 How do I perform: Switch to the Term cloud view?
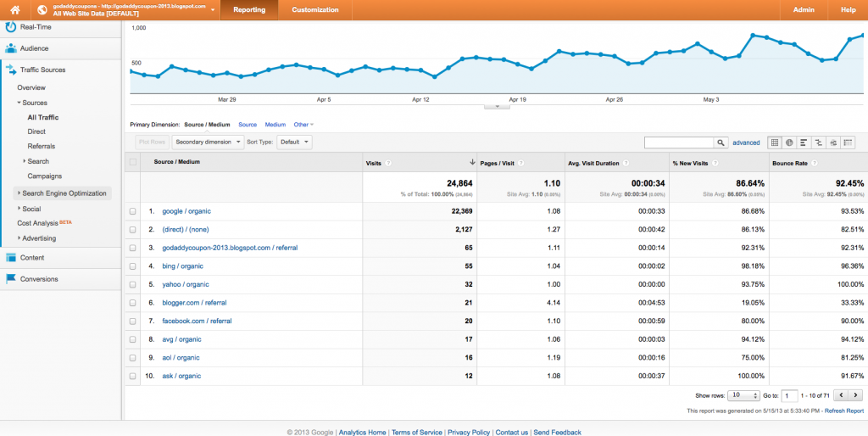[833, 143]
